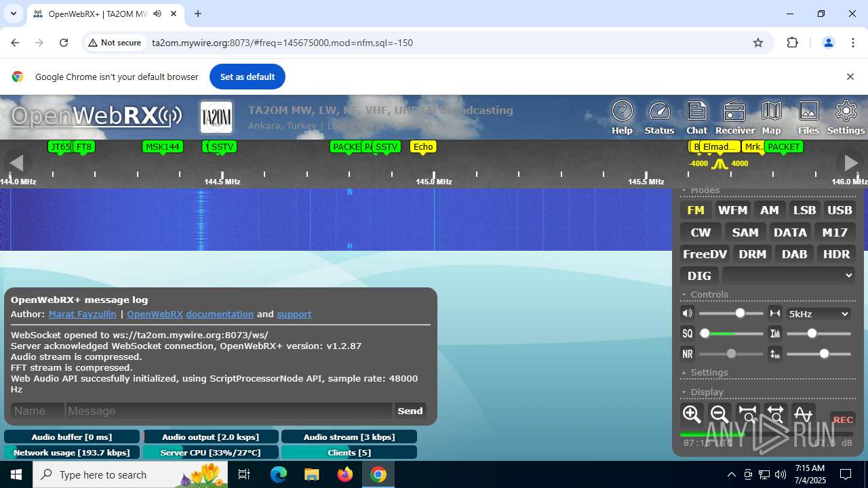Click the waterfall auto-adjust colors icon
This screenshot has width=868, height=488.
pyautogui.click(x=775, y=333)
